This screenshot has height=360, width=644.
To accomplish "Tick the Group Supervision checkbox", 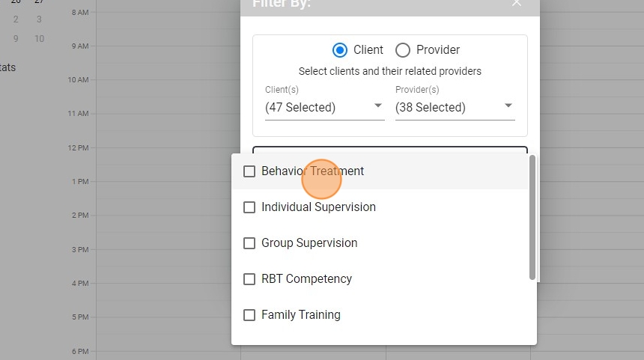I will 249,243.
